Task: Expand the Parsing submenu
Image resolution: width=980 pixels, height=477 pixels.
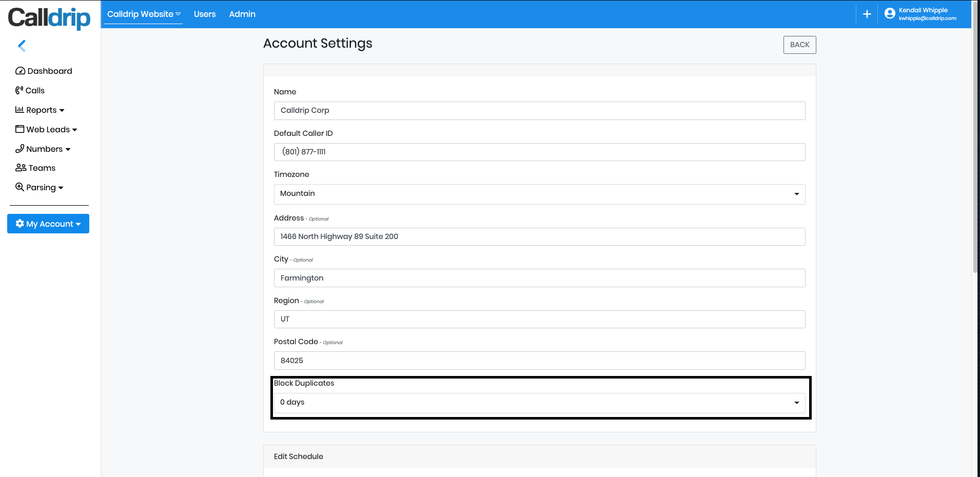Action: [40, 187]
